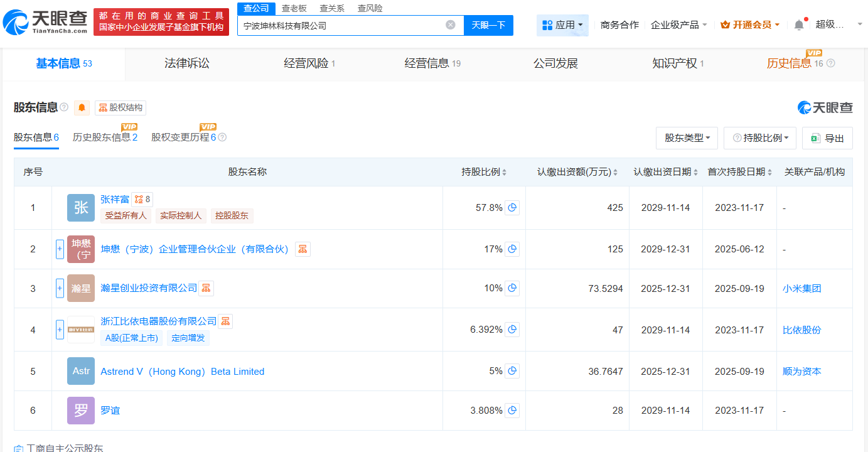Click the notification bell icon in top navbar
868x452 pixels.
click(799, 23)
